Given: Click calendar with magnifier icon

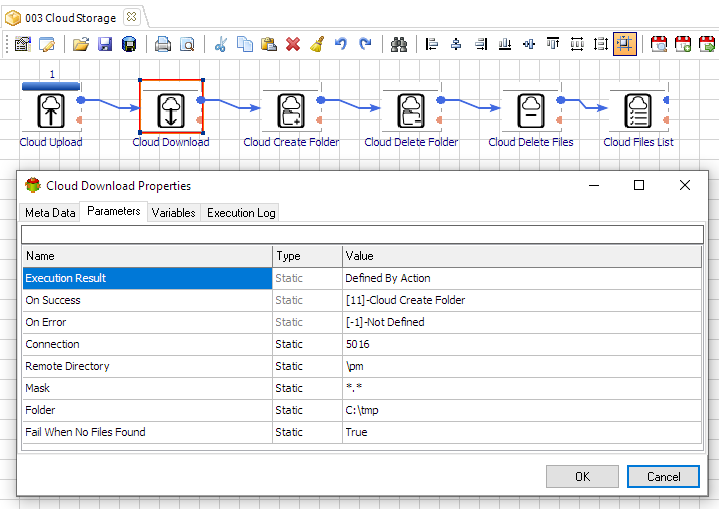Looking at the screenshot, I should (659, 44).
